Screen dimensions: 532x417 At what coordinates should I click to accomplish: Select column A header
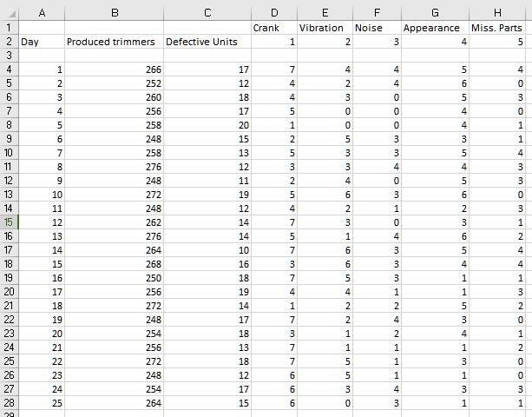click(x=42, y=12)
